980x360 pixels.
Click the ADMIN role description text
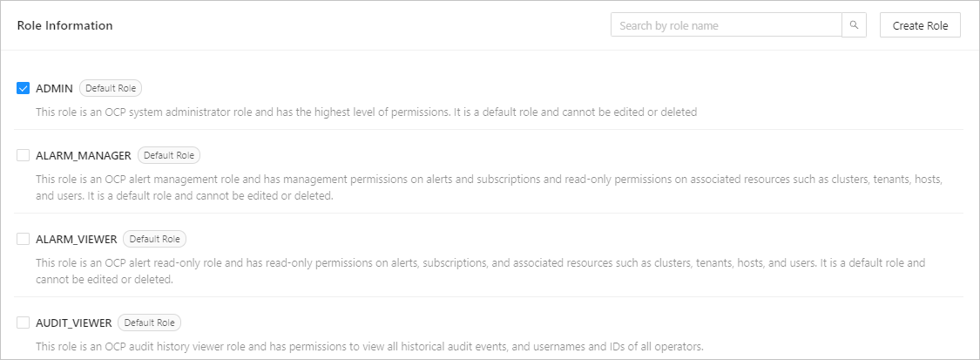(366, 112)
